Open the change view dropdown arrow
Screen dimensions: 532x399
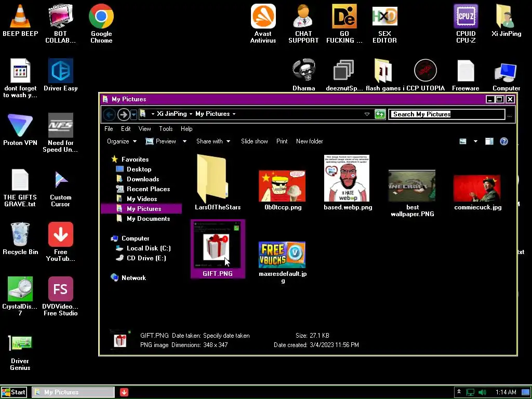click(x=475, y=141)
